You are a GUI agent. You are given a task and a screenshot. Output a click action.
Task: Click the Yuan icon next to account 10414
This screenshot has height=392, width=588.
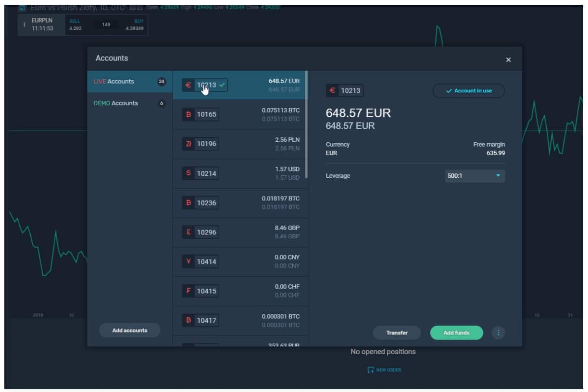click(x=188, y=262)
